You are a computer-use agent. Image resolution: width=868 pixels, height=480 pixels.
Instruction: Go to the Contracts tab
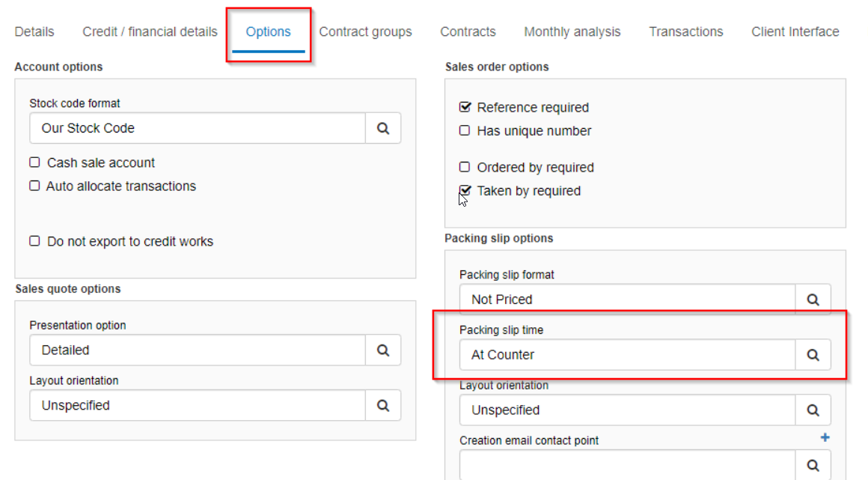point(468,31)
